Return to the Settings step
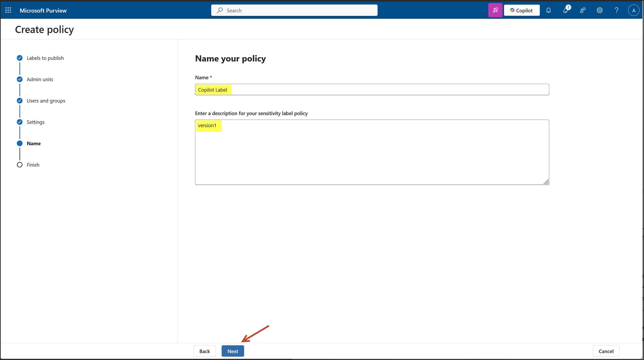 tap(35, 122)
